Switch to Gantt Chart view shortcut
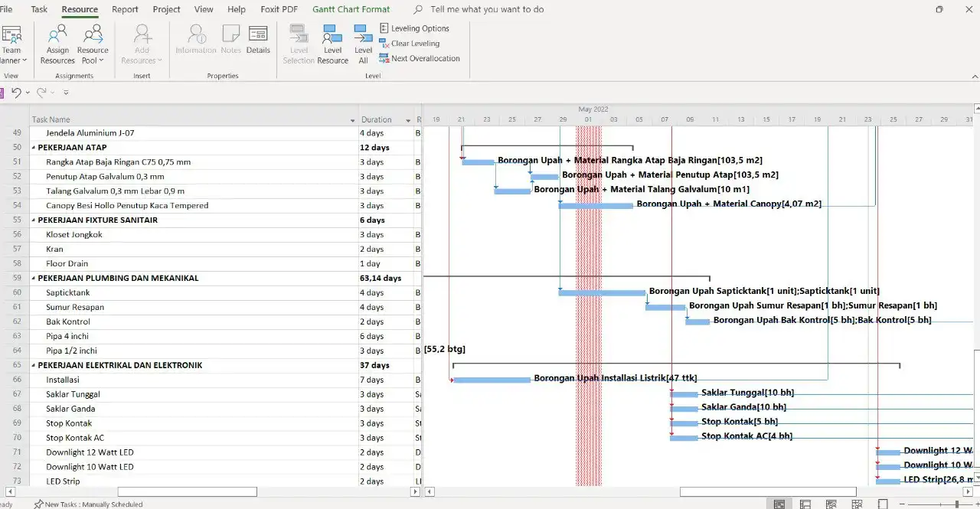Screen dimensions: 980x509 (x=779, y=504)
